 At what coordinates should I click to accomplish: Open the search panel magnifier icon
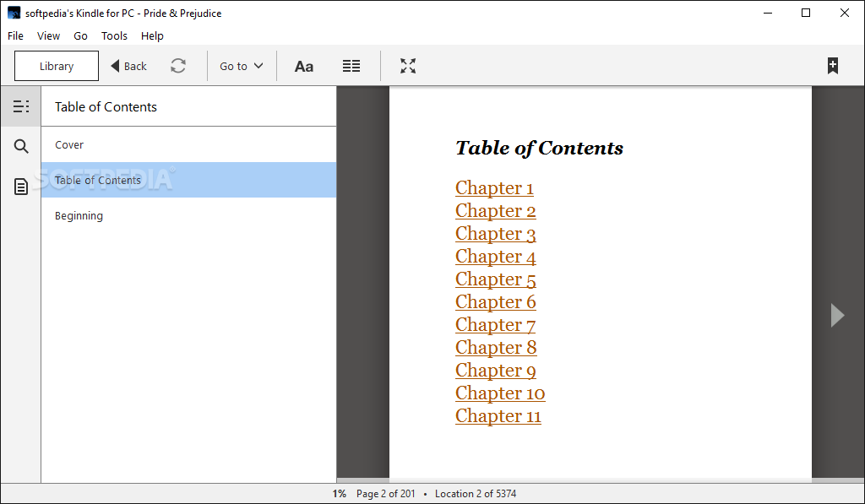21,146
